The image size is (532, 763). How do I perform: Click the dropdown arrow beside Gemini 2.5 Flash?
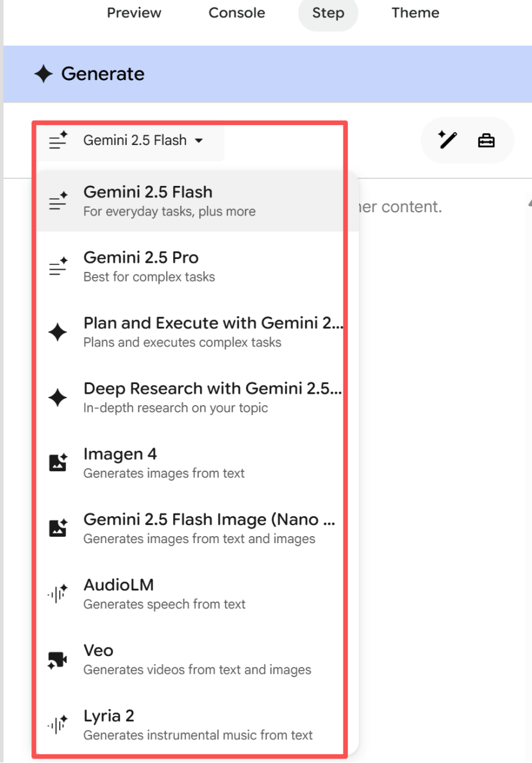tap(199, 140)
